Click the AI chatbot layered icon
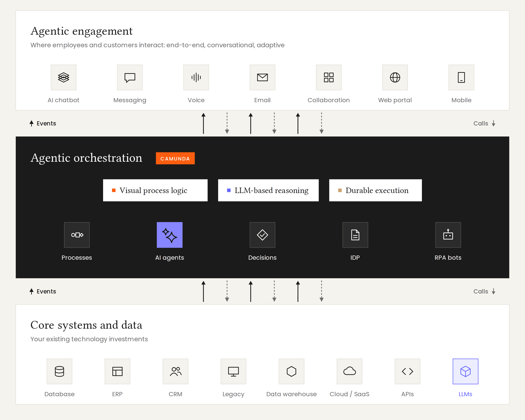The image size is (525, 420). 64,77
